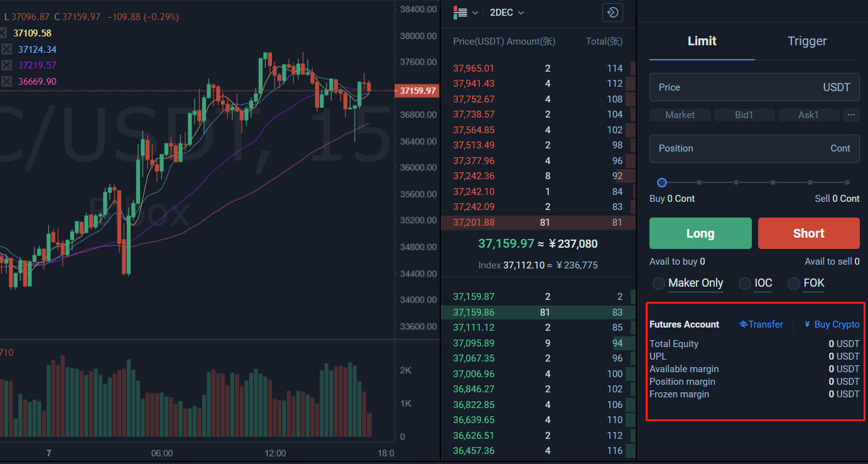Expand the order book display mode chevron

point(475,13)
